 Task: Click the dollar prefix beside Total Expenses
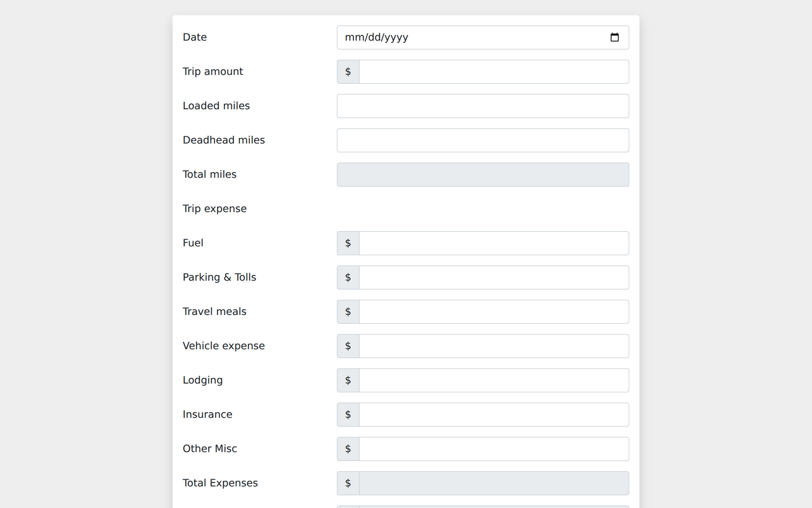pyautogui.click(x=348, y=483)
